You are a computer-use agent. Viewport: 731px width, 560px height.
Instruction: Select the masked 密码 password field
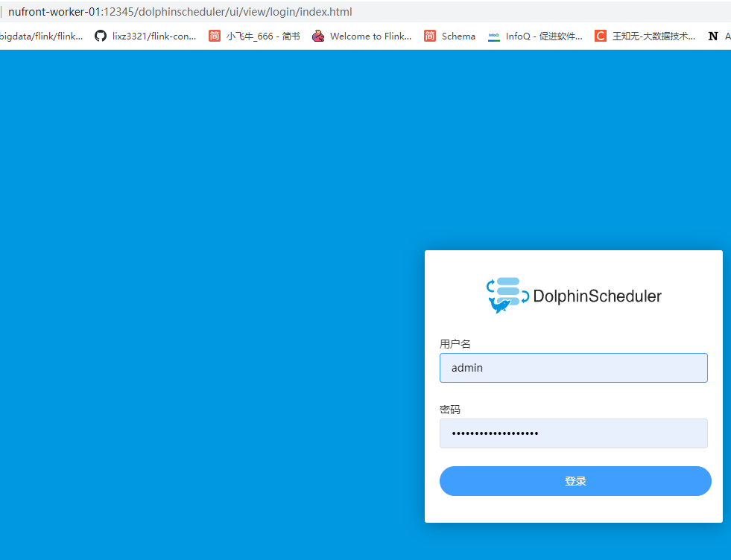tap(573, 433)
